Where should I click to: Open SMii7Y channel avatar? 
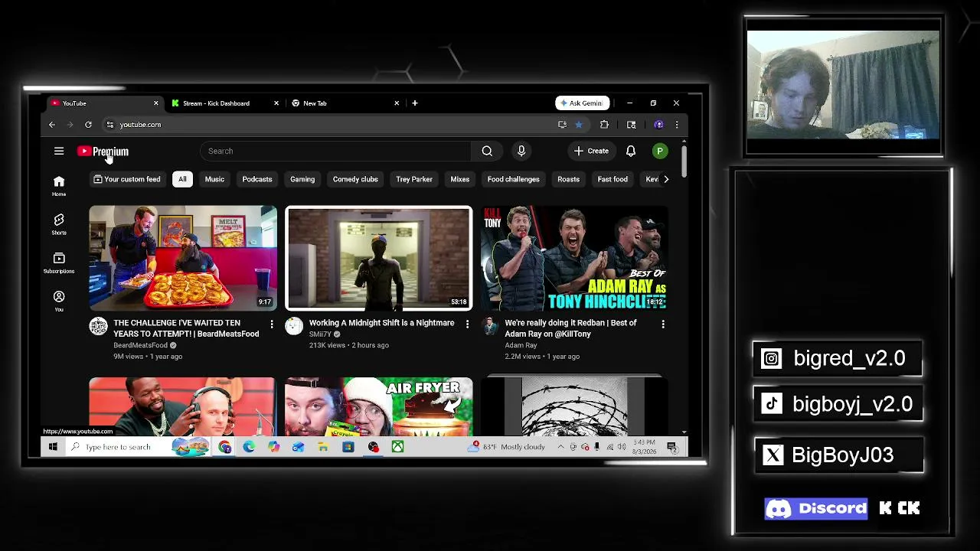click(x=294, y=327)
